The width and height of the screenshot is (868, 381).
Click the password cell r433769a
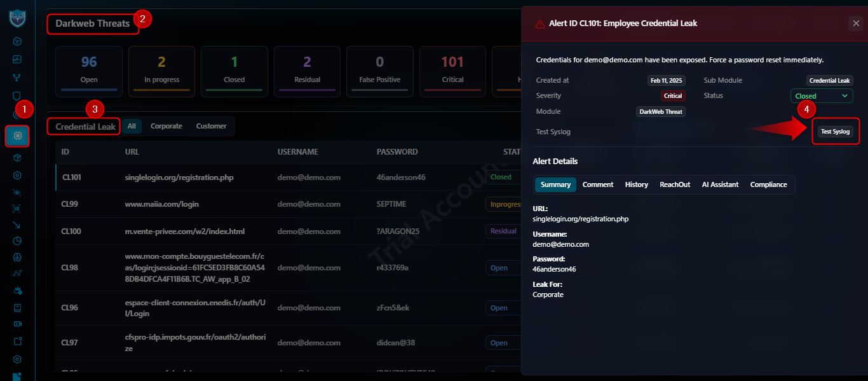coord(393,268)
